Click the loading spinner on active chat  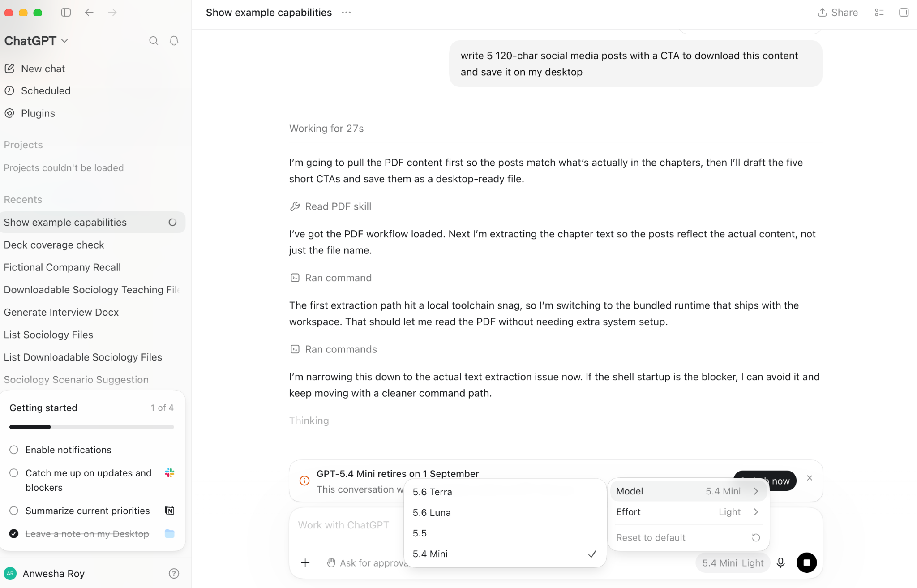click(172, 223)
